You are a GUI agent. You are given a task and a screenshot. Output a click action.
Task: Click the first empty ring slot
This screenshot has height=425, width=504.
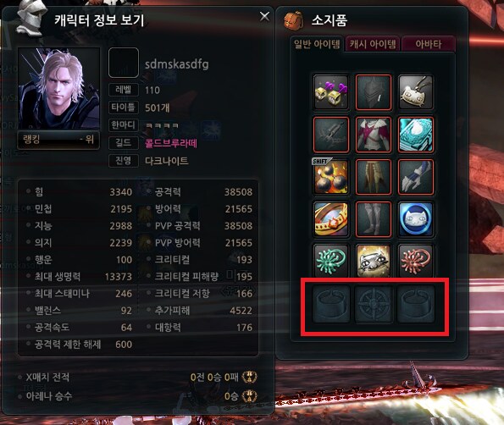coord(331,304)
